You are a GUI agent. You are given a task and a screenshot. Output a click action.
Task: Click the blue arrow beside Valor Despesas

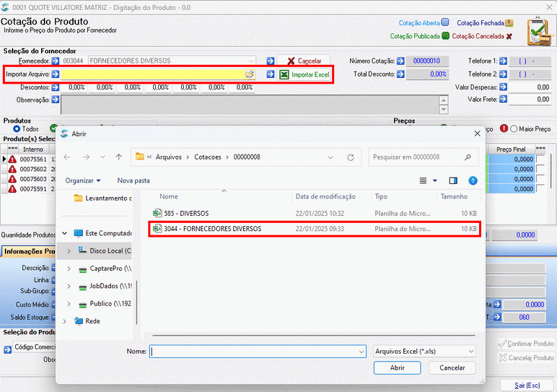(503, 86)
